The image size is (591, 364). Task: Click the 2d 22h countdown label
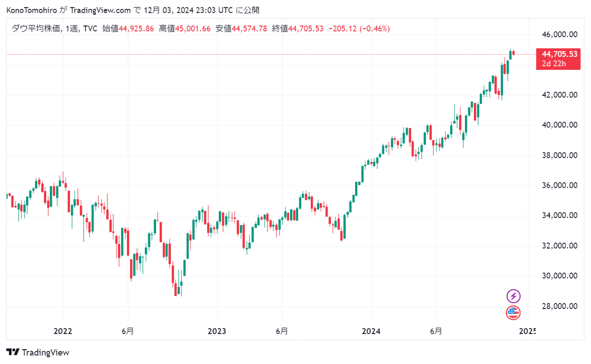(553, 63)
